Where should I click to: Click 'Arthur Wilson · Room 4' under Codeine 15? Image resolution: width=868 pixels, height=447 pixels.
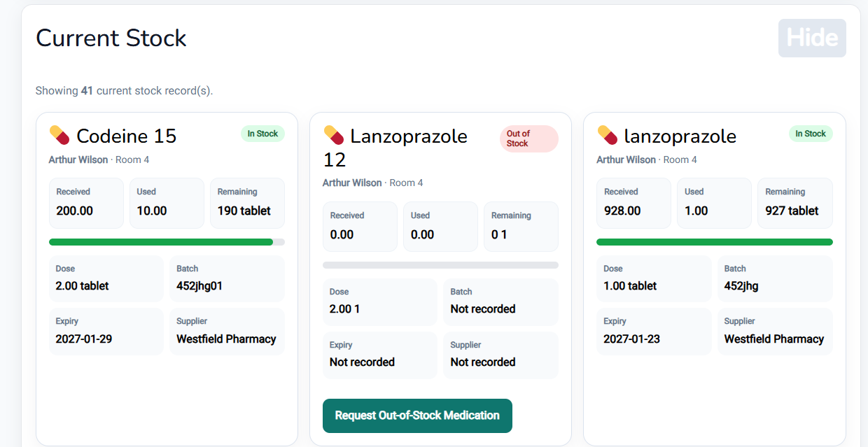99,159
